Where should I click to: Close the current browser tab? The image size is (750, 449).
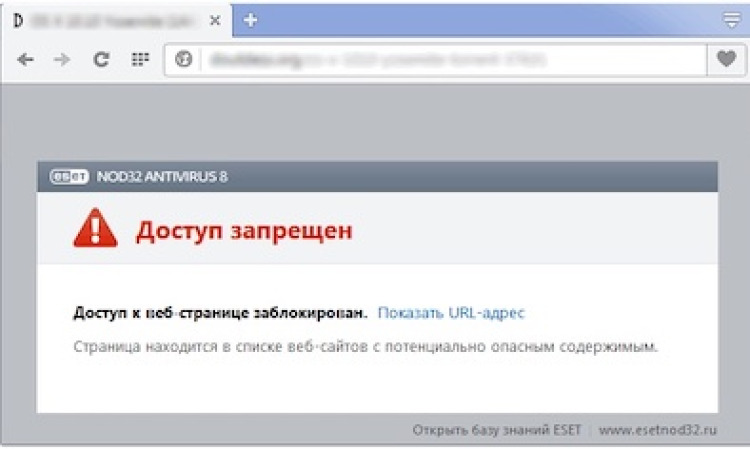(x=215, y=21)
